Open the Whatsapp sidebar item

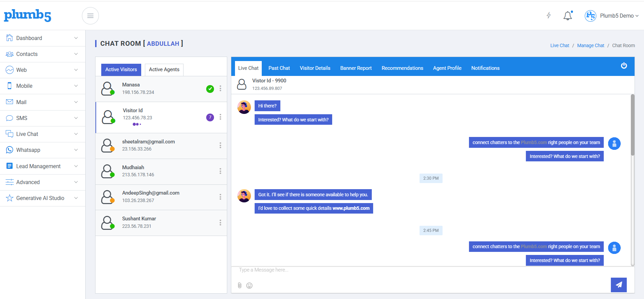pos(43,150)
